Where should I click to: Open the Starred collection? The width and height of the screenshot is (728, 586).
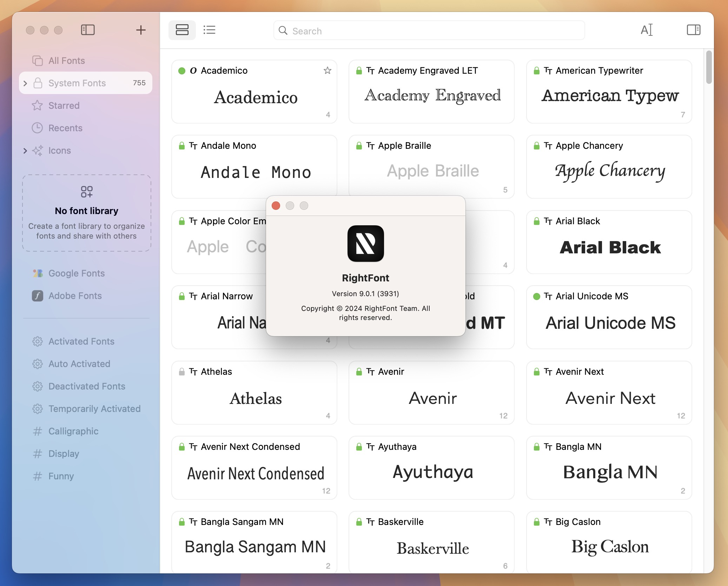(x=86, y=106)
